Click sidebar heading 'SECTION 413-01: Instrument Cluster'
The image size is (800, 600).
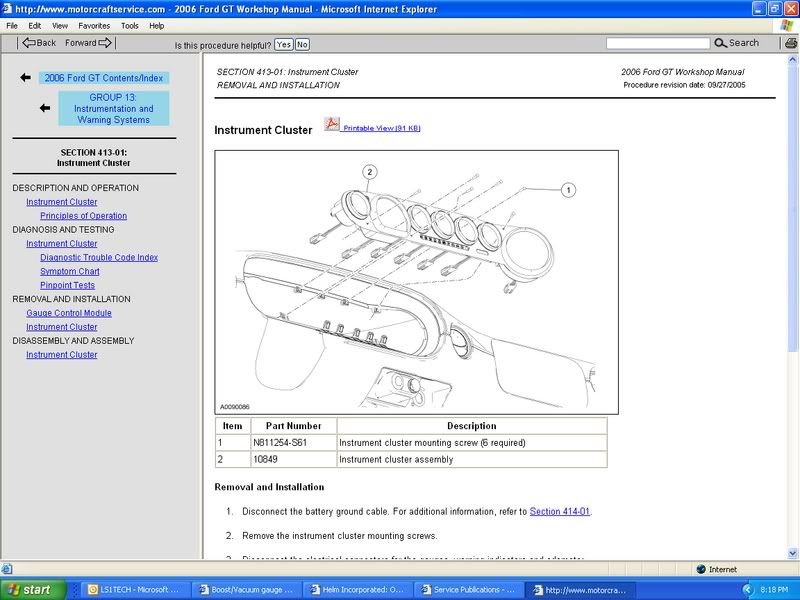[94, 158]
